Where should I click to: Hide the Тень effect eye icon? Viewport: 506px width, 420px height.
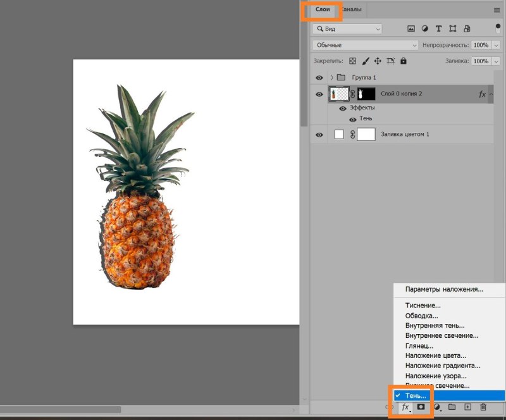353,120
